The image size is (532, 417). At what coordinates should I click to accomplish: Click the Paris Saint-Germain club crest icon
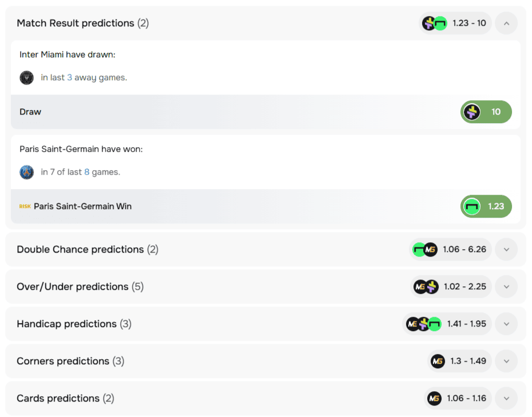click(x=27, y=172)
